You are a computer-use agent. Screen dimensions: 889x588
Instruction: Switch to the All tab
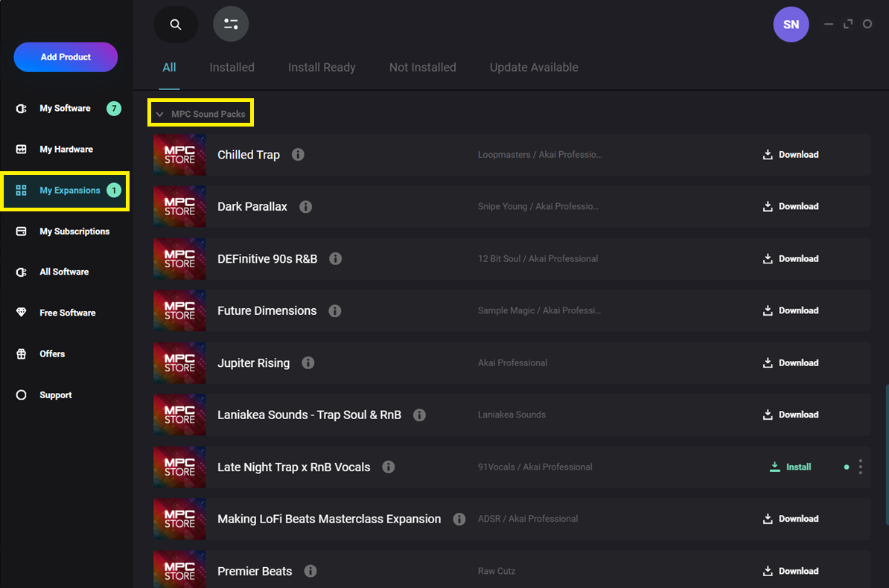point(169,68)
